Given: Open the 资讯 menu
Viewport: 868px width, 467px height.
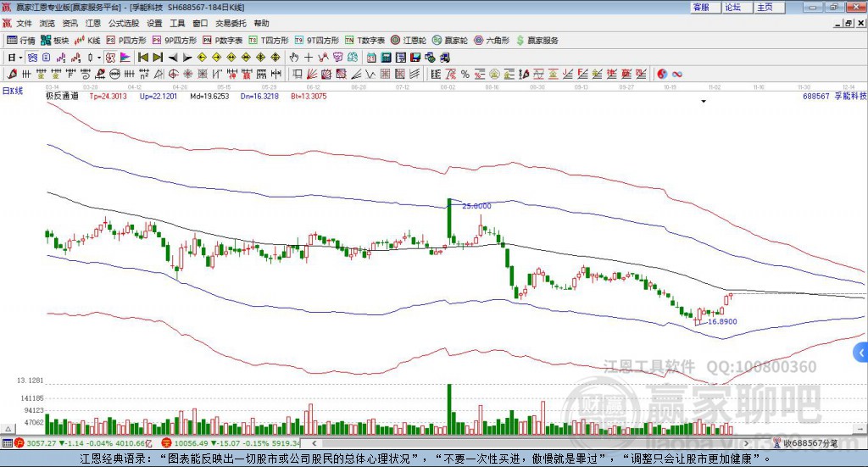Looking at the screenshot, I should pos(70,23).
